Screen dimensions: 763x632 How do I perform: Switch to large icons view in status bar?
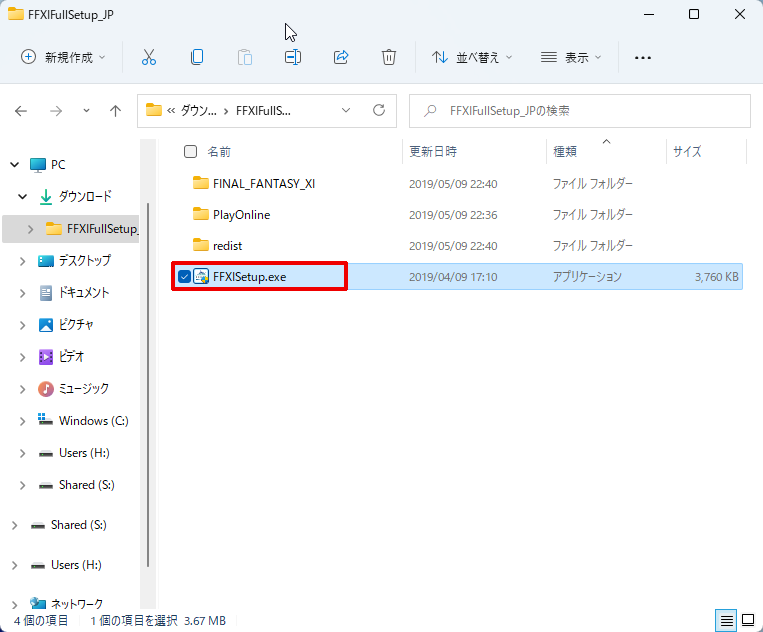click(x=748, y=620)
